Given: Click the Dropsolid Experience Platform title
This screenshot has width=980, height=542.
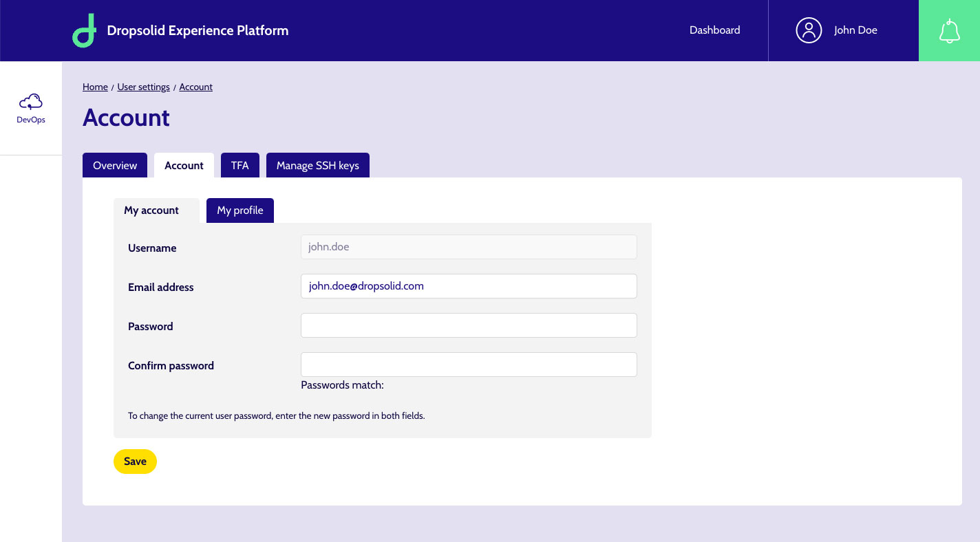Looking at the screenshot, I should [x=198, y=30].
